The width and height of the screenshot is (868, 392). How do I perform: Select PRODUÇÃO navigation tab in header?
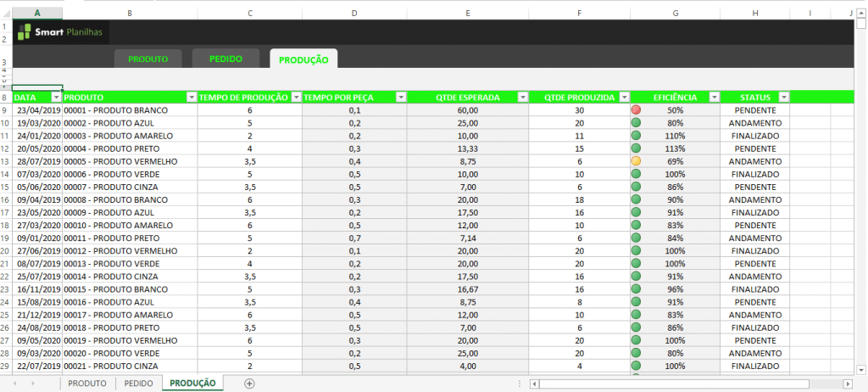coord(303,59)
